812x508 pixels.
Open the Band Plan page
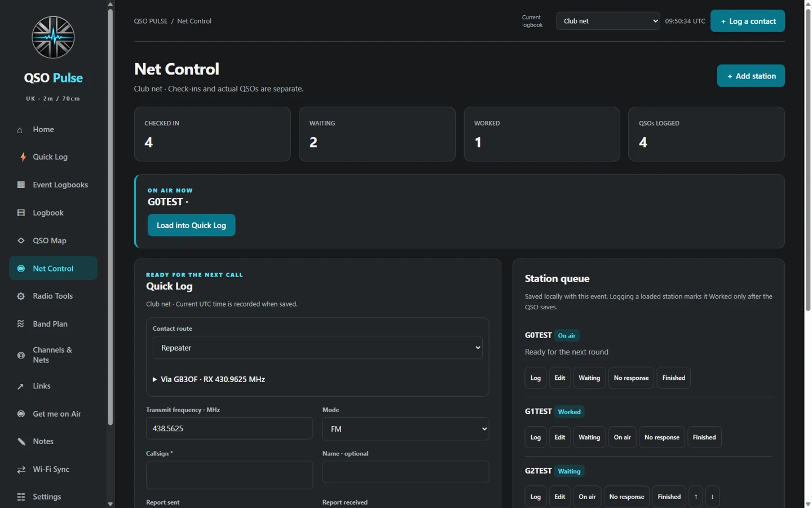pos(53,324)
